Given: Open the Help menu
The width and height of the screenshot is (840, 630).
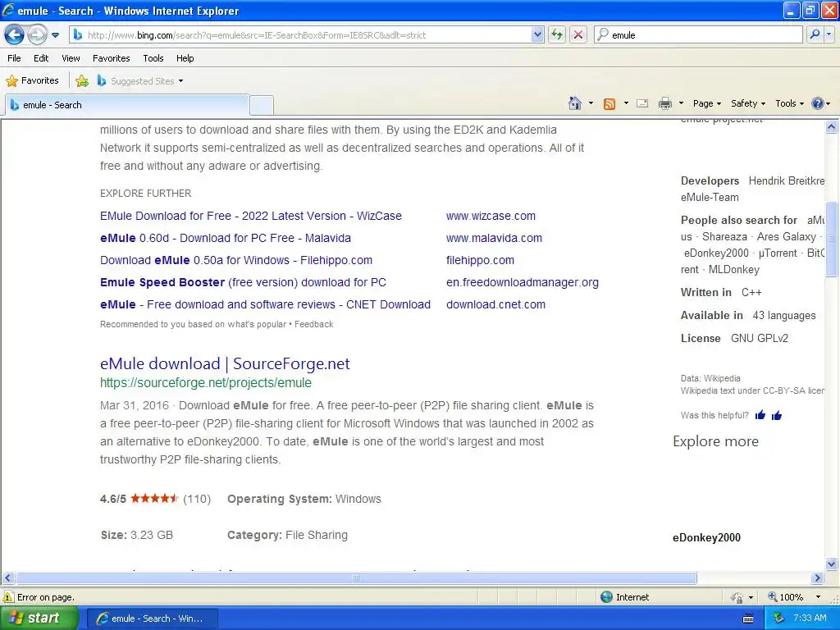Looking at the screenshot, I should [185, 58].
